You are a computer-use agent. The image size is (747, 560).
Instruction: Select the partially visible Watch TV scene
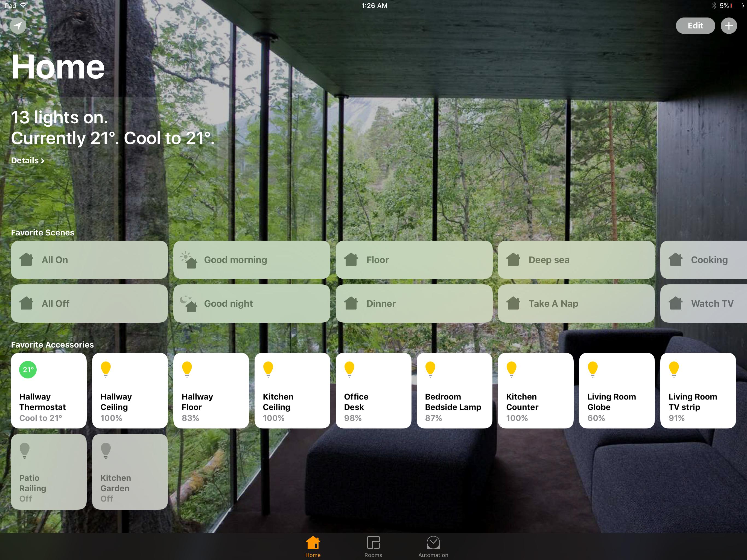coord(704,303)
